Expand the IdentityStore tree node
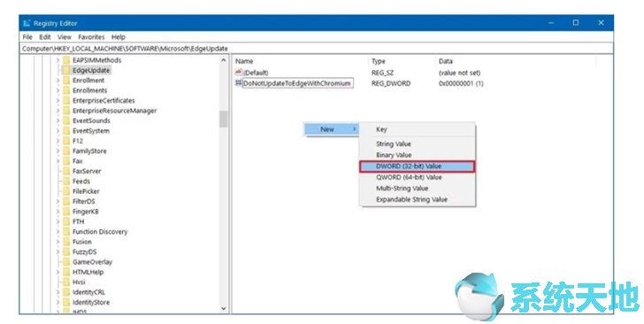The width and height of the screenshot is (644, 324). (x=57, y=302)
